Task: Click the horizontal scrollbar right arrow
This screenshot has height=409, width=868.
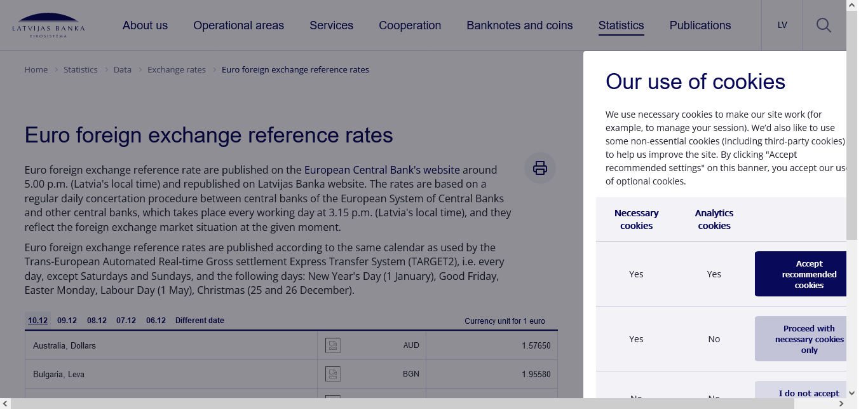Action: [x=841, y=404]
